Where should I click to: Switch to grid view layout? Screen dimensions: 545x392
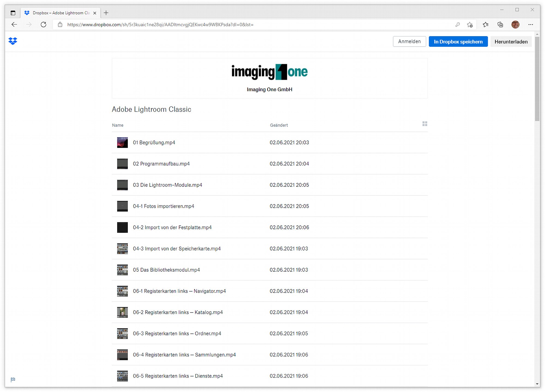click(425, 124)
